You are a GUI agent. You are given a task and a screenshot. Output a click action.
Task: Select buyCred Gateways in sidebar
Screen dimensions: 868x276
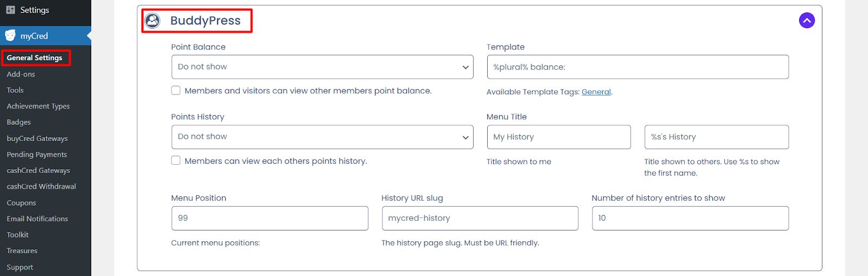37,138
